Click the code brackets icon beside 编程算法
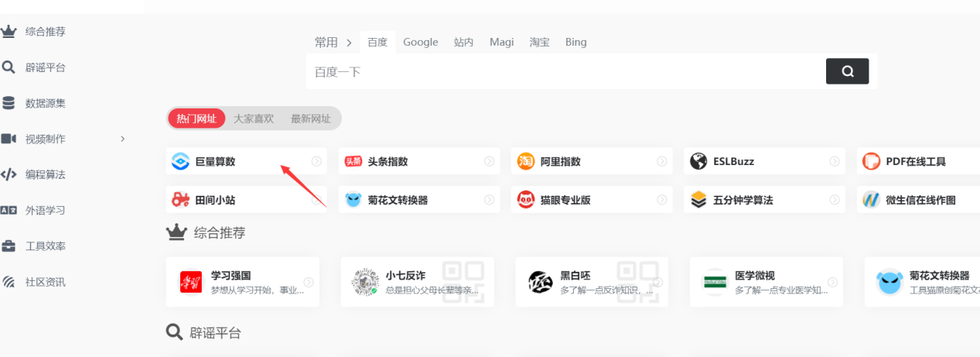The width and height of the screenshot is (980, 357). pyautogui.click(x=9, y=174)
